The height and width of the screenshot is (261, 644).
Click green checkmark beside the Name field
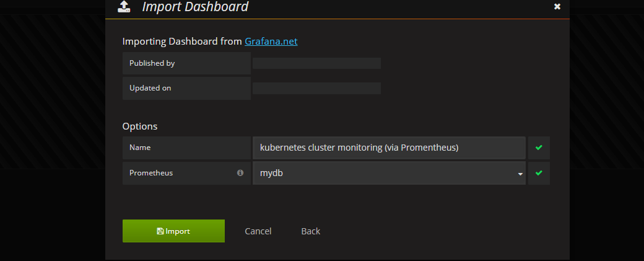point(539,148)
